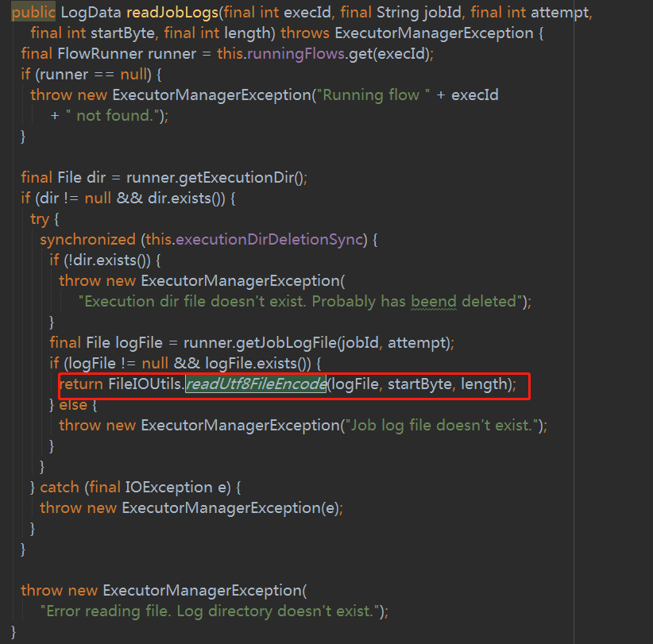Click the "Job log file doesn't exist." string
The height and width of the screenshot is (644, 653).
point(443,426)
